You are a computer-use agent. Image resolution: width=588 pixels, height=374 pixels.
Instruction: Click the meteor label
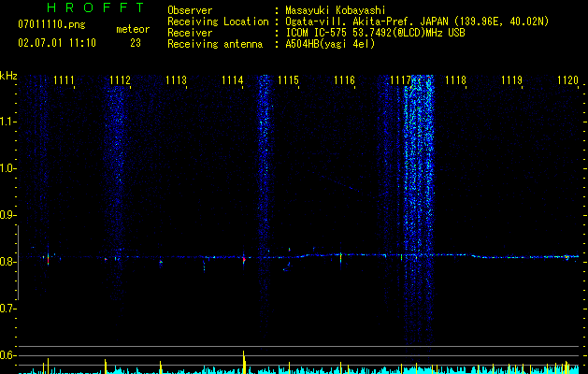(133, 29)
